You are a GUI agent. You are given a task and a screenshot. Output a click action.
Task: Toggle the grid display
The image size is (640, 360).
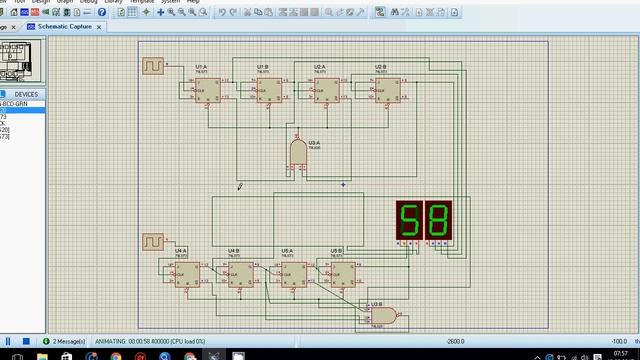(132, 12)
